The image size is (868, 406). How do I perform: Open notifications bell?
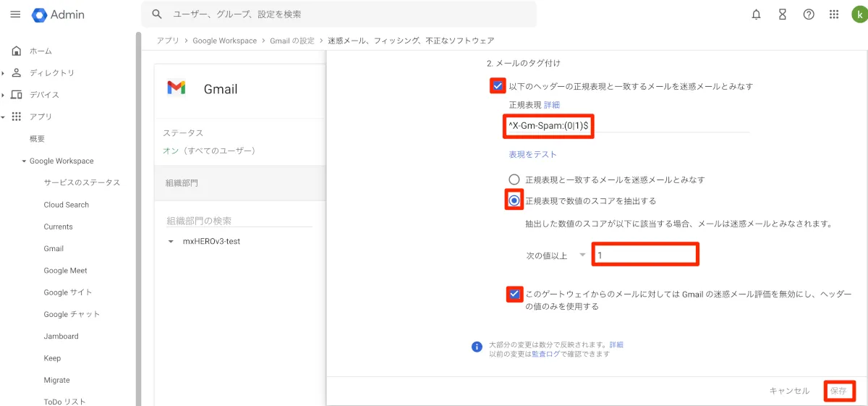tap(756, 14)
